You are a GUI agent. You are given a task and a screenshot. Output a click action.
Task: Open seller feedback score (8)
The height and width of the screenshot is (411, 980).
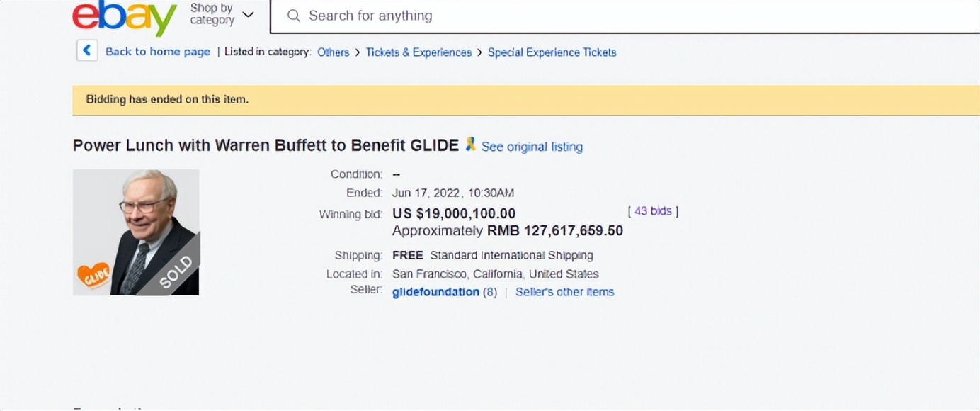(x=490, y=292)
